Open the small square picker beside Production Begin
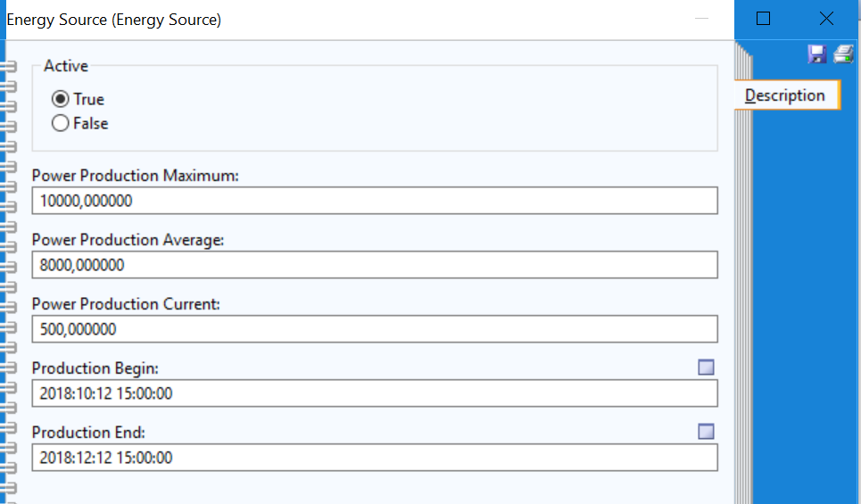This screenshot has width=861, height=504. pyautogui.click(x=706, y=368)
